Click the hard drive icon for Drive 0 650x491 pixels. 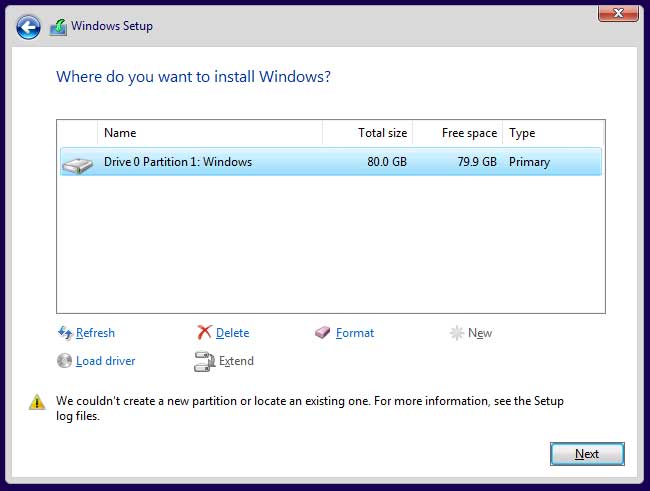coord(78,165)
